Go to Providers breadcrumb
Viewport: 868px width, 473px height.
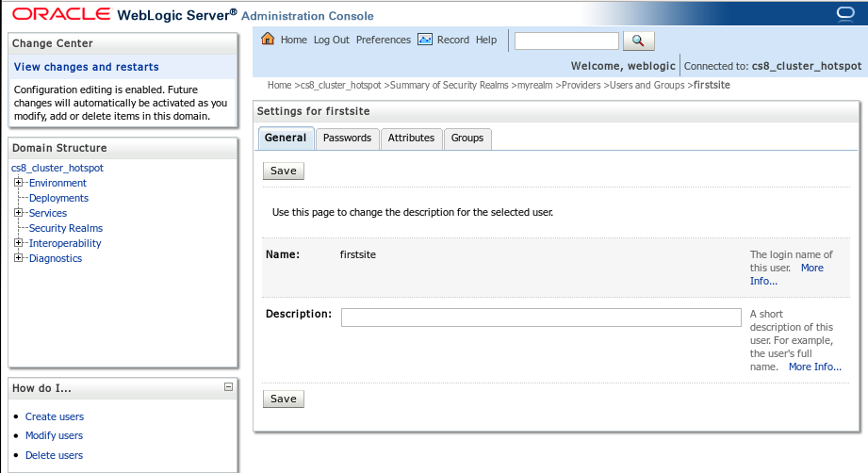581,85
